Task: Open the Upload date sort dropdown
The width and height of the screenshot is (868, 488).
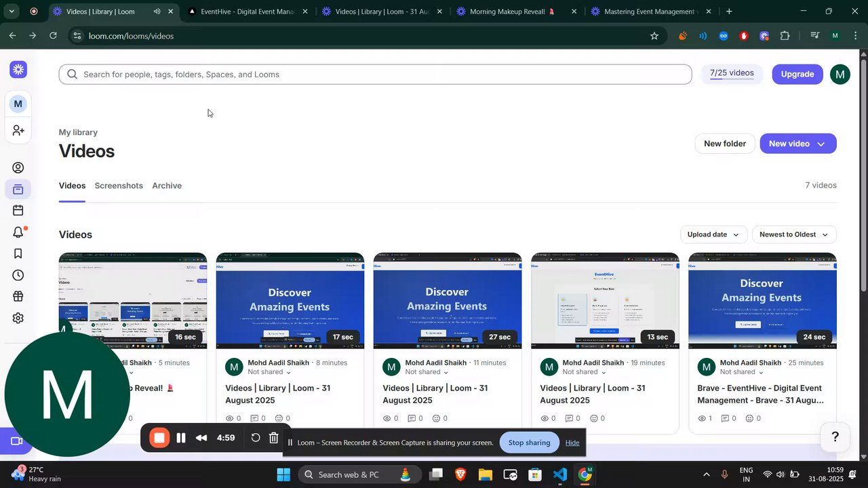Action: (713, 235)
